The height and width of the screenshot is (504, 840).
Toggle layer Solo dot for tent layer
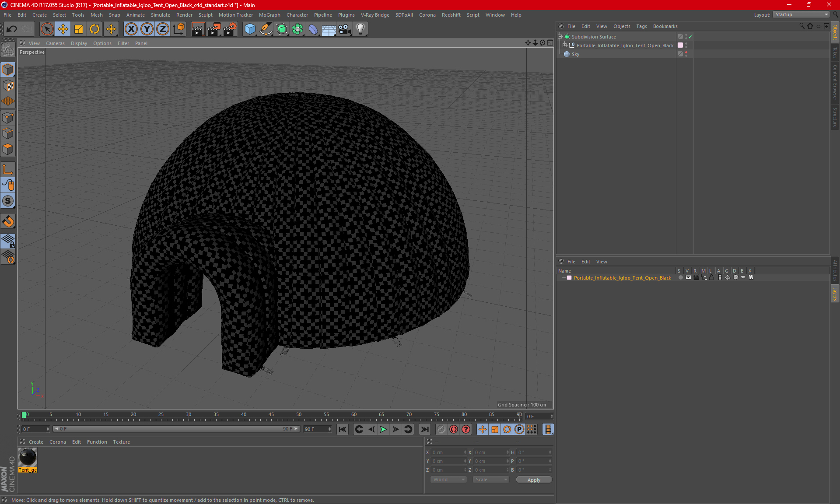[x=680, y=277]
